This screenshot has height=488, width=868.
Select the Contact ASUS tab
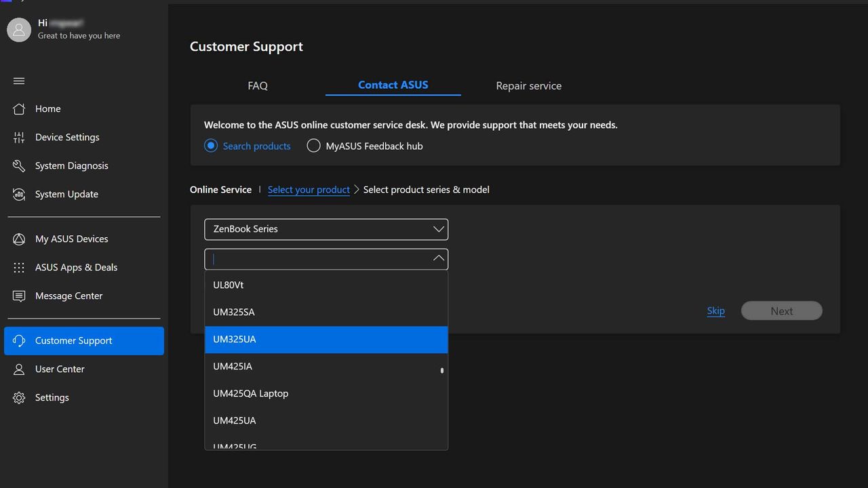coord(393,85)
